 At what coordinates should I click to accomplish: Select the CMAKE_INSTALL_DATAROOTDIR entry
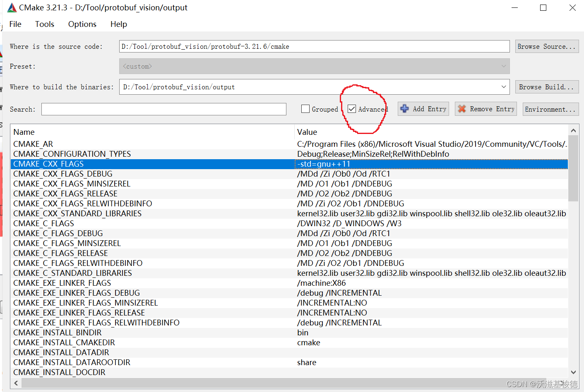pos(72,362)
